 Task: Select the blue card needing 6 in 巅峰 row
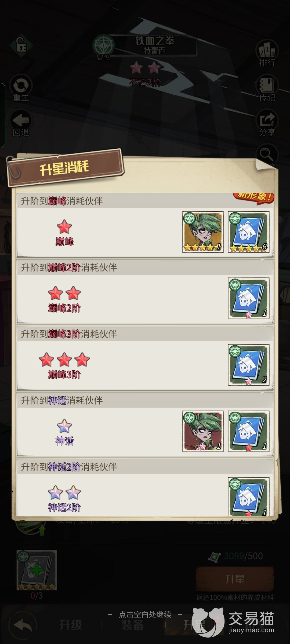(x=249, y=232)
